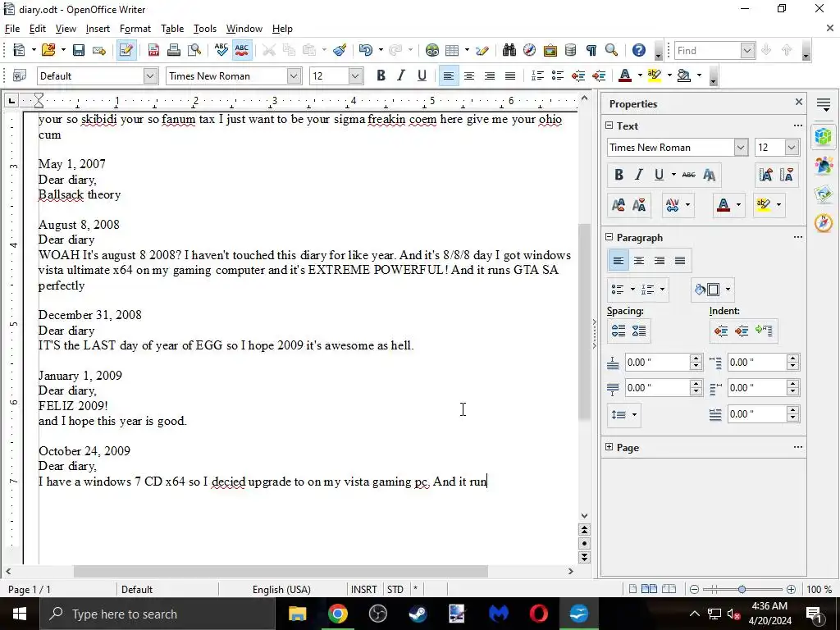Viewport: 840px width, 630px height.
Task: Click the Format Paintbrush icon
Action: click(x=340, y=50)
